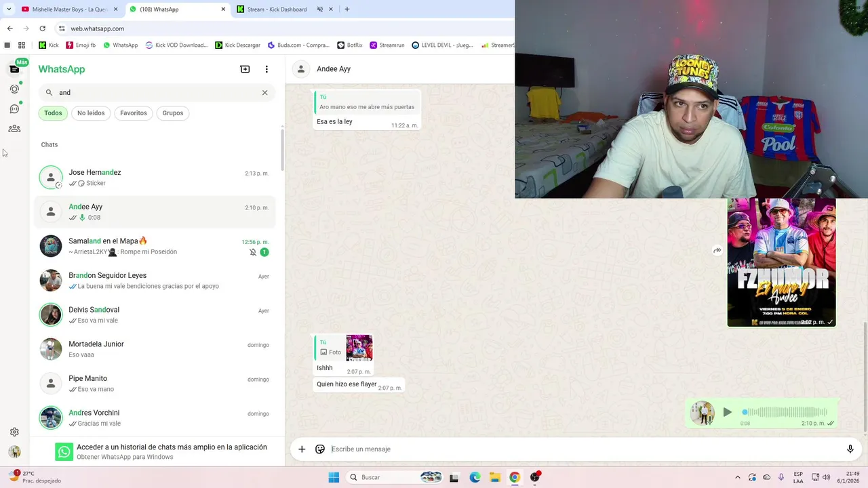This screenshot has height=488, width=868.
Task: Open the FZ Humor flyer image
Action: click(x=781, y=262)
